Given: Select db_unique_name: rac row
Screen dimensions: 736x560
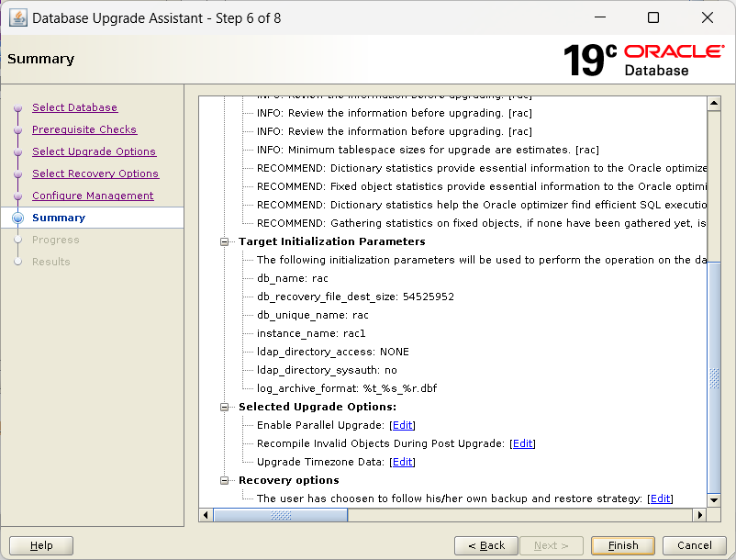Looking at the screenshot, I should pos(313,315).
